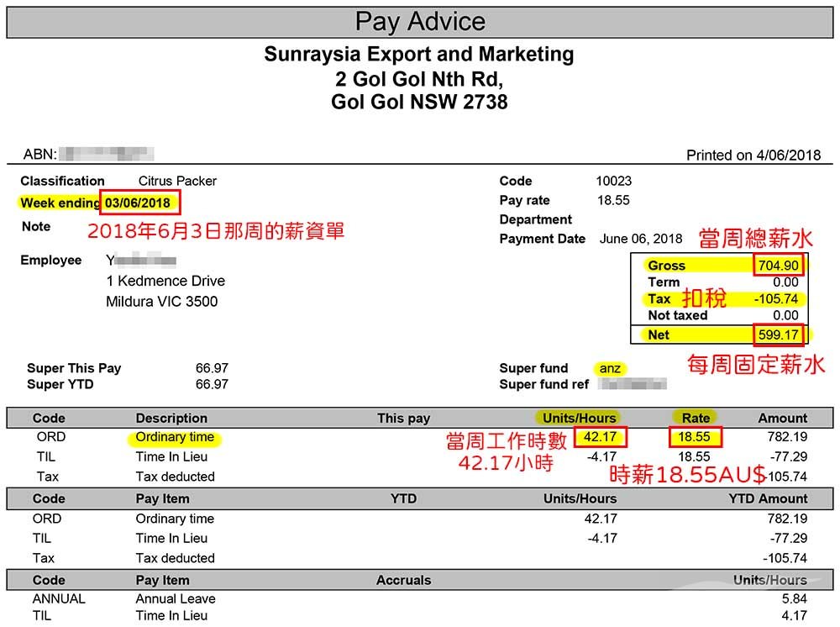Select the "Sunraysia Export and Marketing" company name
Screen dimensions: 840x627
419,54
